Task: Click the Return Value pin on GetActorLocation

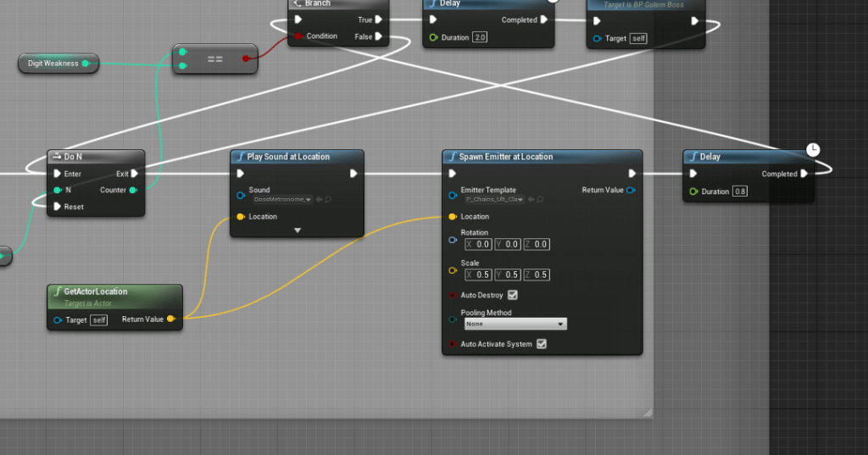Action: pos(170,319)
